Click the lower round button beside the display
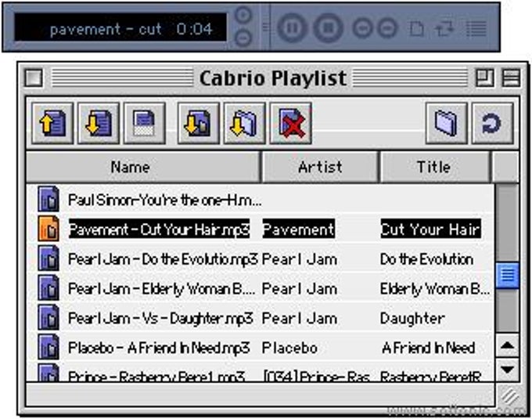 243,38
